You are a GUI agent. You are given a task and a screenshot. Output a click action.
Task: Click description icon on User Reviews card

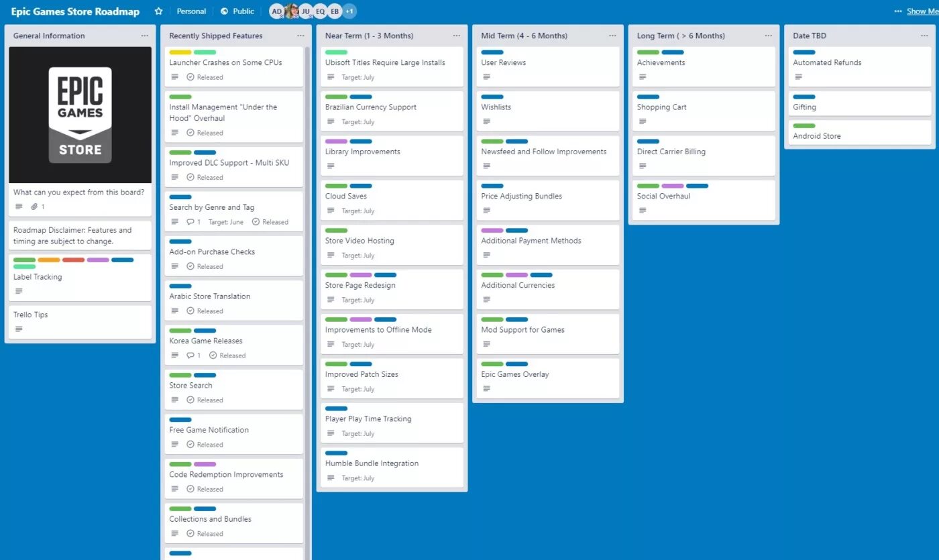pos(486,77)
